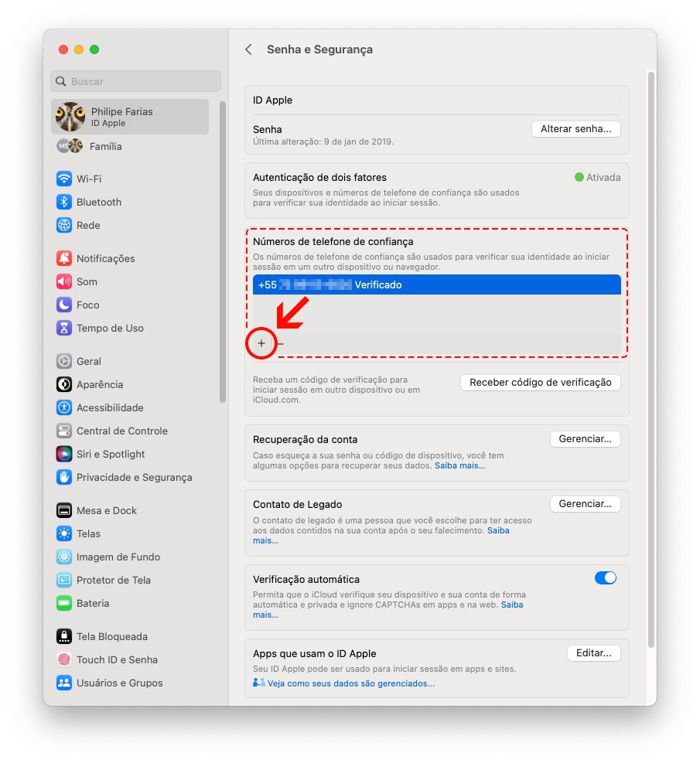Screen dimensions: 700x763
Task: Click Gerenciar for Recuperação da conta
Action: 585,439
